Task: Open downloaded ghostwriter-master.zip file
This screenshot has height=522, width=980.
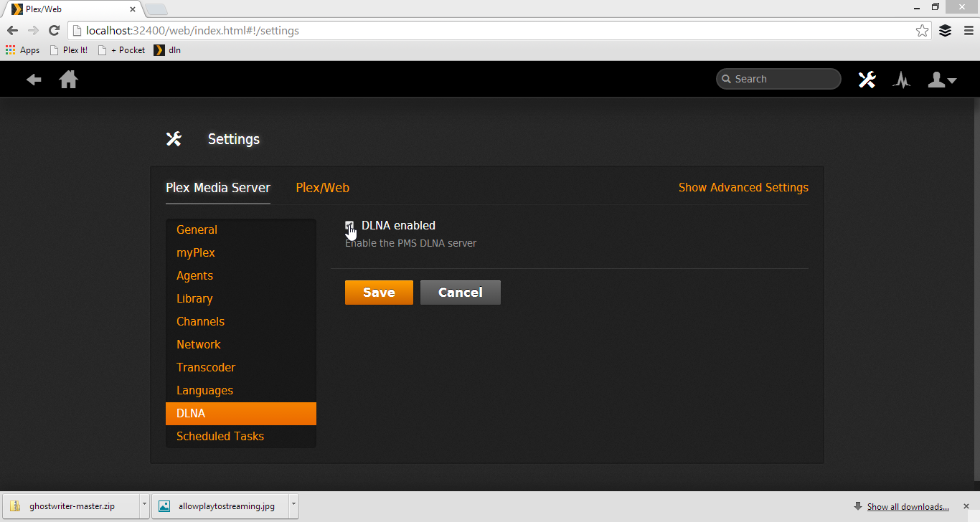Action: point(70,506)
